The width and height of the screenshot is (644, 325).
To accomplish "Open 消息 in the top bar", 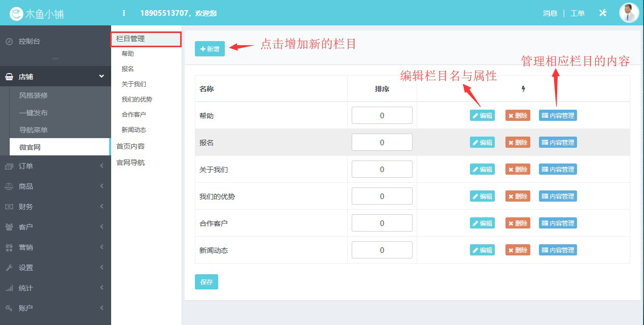I will point(550,13).
